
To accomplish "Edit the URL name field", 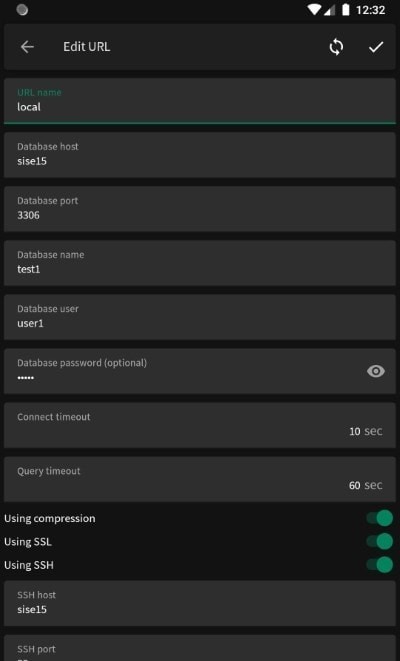I will (200, 101).
